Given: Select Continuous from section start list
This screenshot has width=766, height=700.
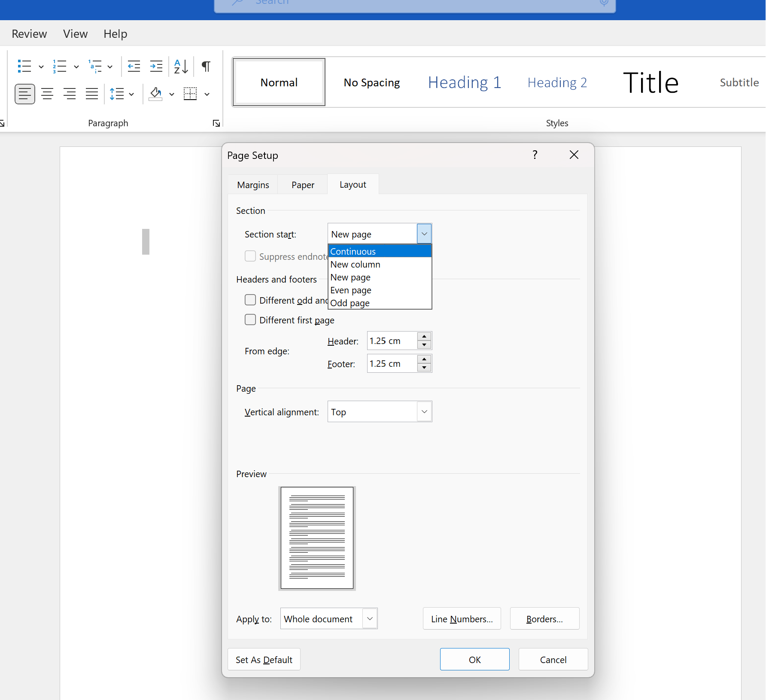Looking at the screenshot, I should pyautogui.click(x=380, y=251).
